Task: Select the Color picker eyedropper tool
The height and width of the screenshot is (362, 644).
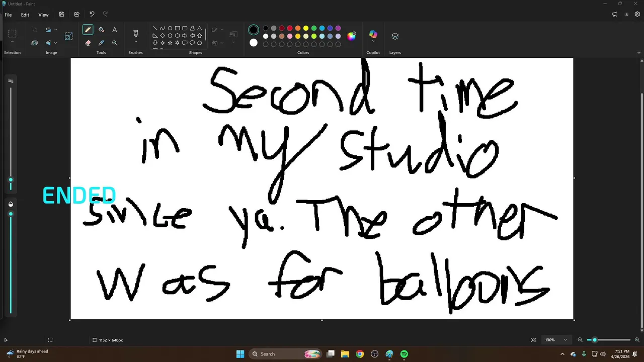Action: coord(101,43)
